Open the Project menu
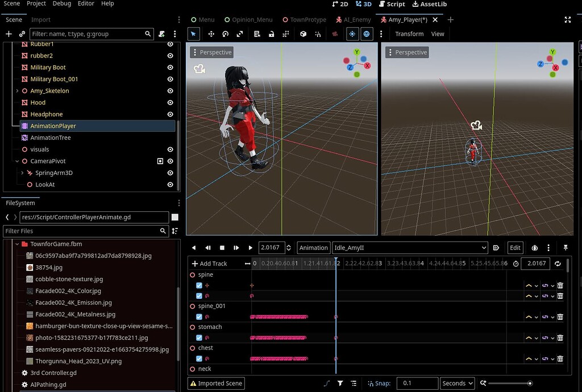 click(x=36, y=4)
